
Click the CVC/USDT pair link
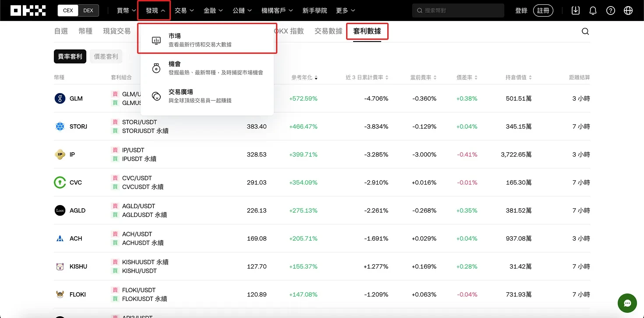137,178
